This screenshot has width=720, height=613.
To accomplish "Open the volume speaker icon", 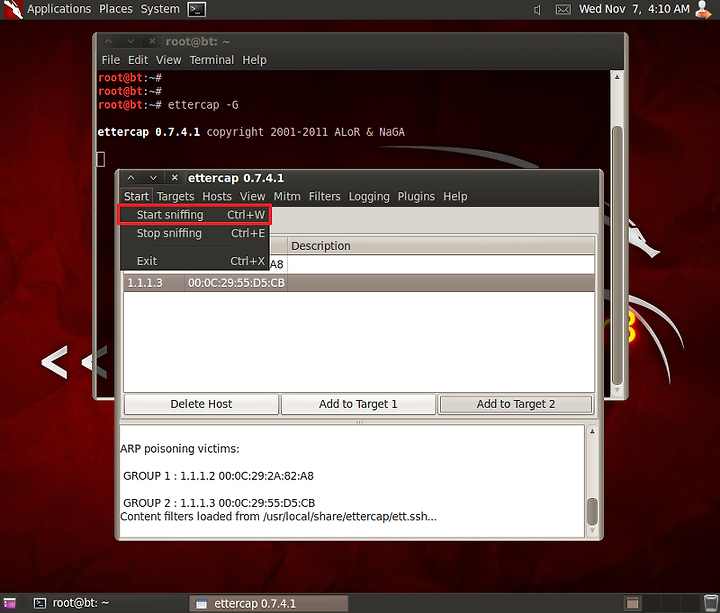I will (x=538, y=10).
